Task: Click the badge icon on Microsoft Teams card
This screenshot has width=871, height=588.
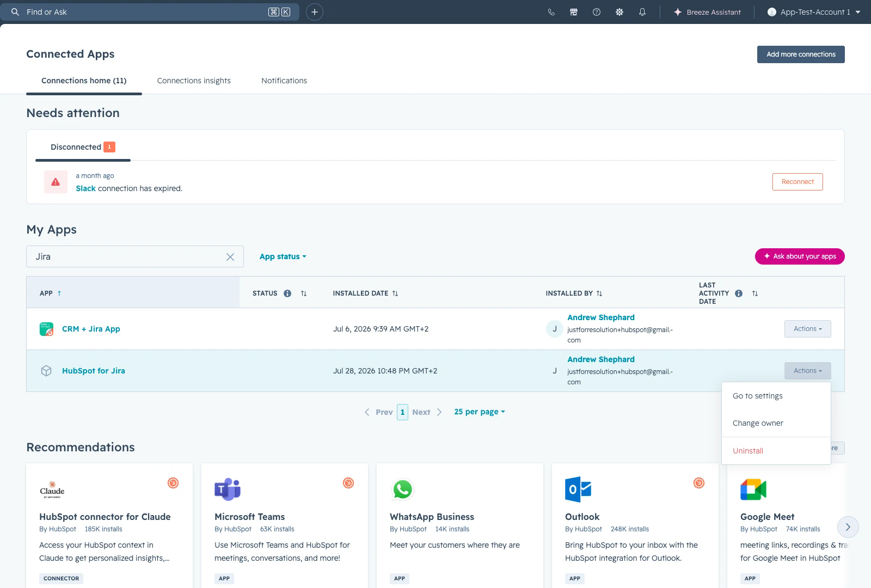Action: pos(348,483)
